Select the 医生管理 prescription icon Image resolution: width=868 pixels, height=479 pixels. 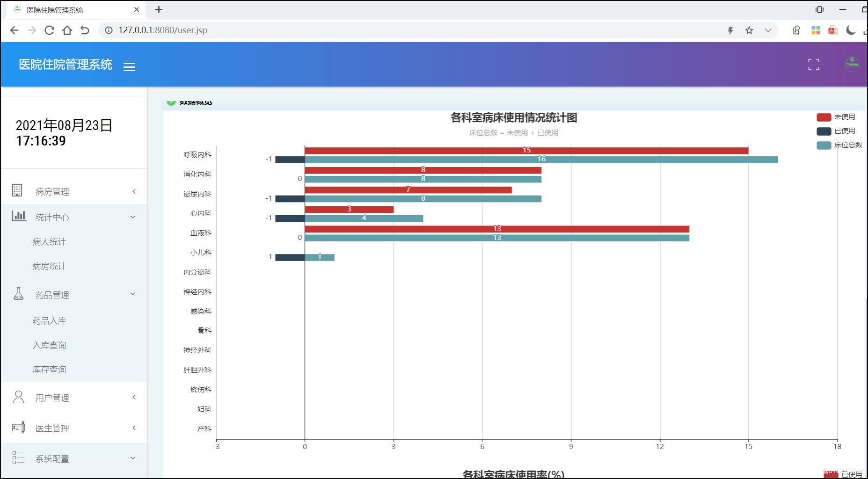pos(18,427)
